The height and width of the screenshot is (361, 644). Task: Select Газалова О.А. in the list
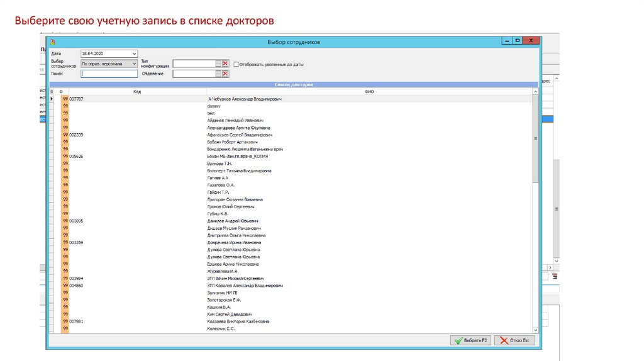pos(221,186)
